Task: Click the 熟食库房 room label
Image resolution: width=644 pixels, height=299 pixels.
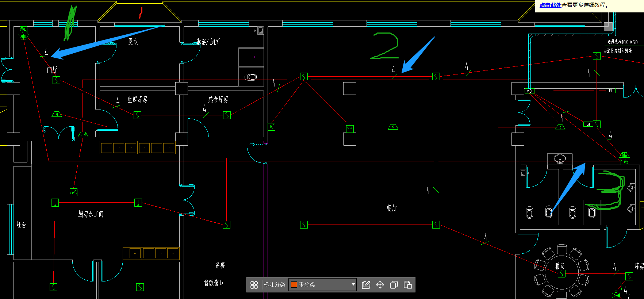Action: tap(218, 99)
